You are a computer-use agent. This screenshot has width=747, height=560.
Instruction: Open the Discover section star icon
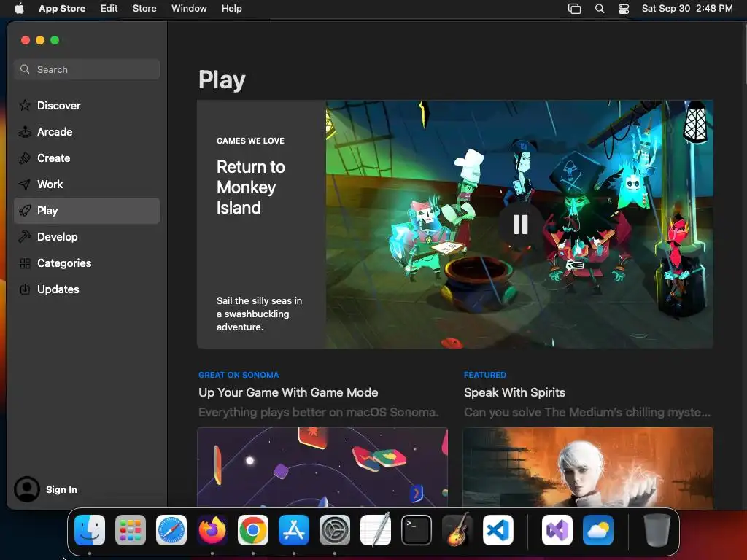25,105
